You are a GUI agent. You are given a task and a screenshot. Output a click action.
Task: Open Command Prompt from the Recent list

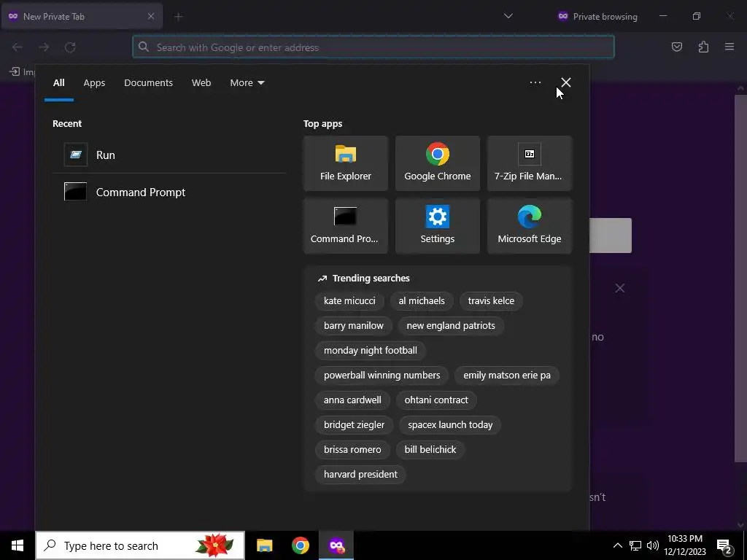(169, 192)
